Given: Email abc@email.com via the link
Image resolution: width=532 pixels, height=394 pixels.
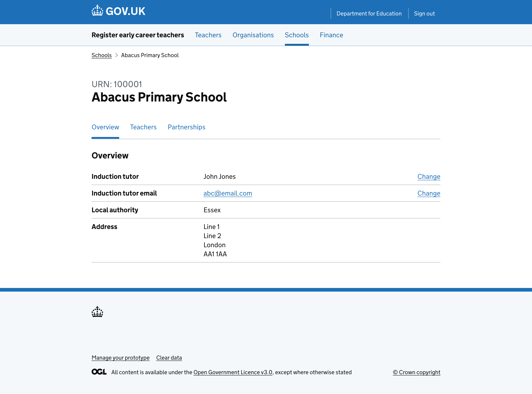Looking at the screenshot, I should 227,193.
